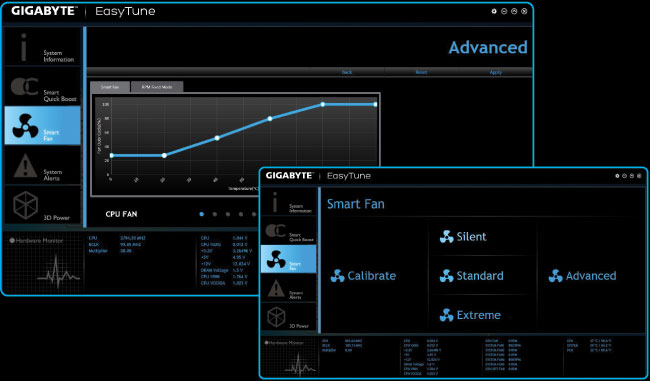Select the second fan page dot
Viewport: 650px width, 381px height.
[215, 214]
